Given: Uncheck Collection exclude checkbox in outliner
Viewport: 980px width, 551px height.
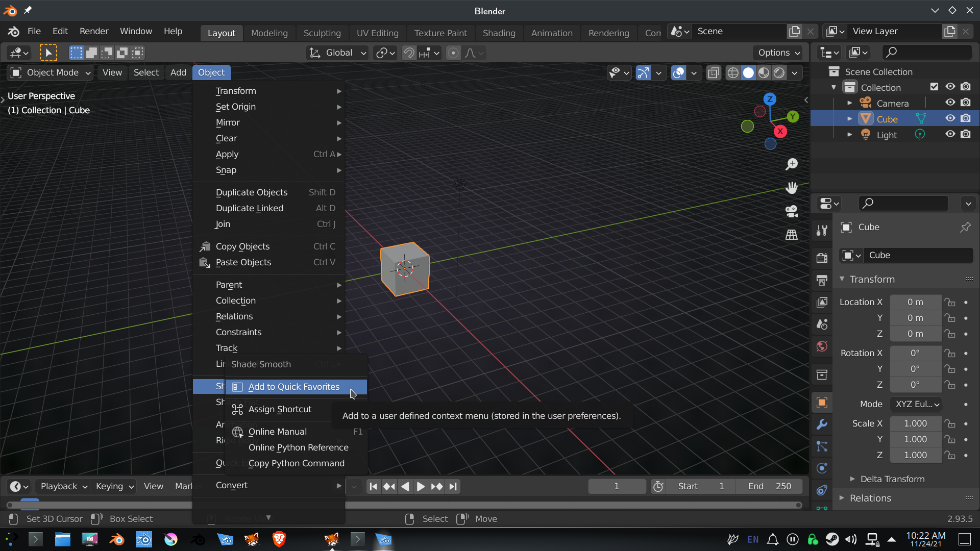Looking at the screenshot, I should point(934,87).
